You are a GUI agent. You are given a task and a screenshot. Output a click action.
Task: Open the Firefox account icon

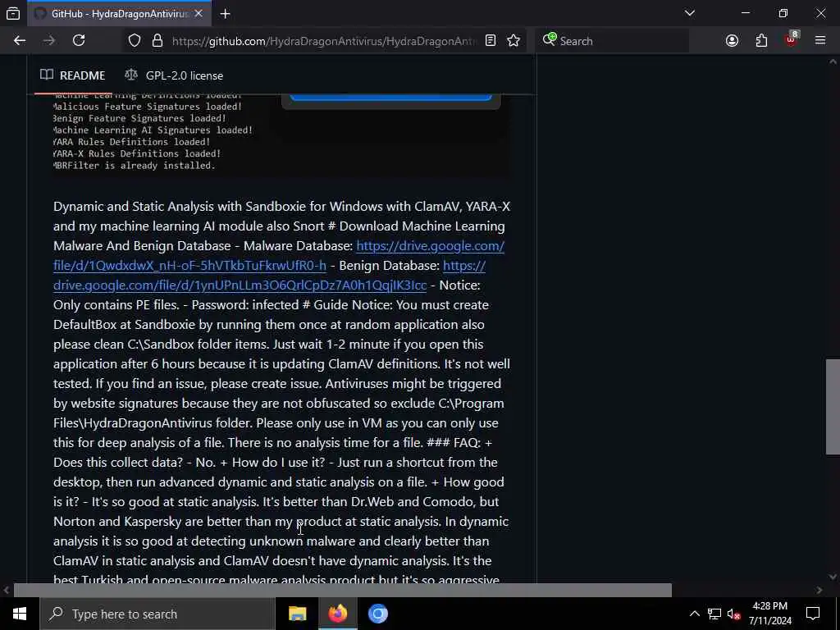(732, 41)
